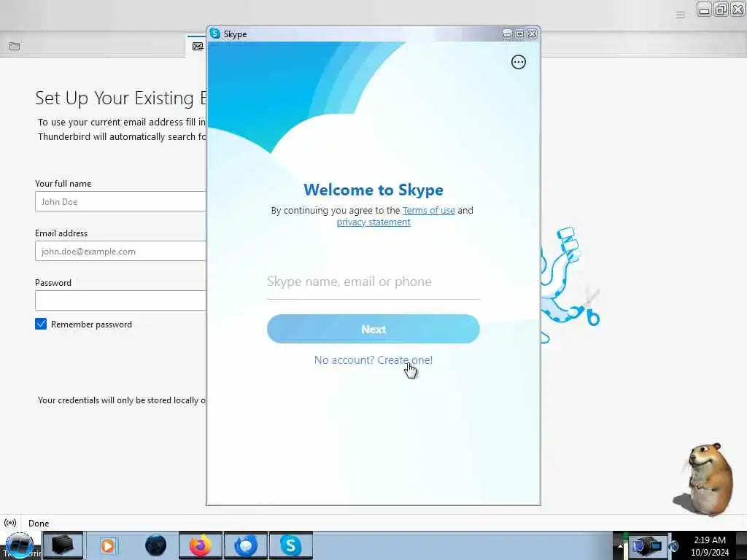This screenshot has width=747, height=560.
Task: Open the Terms of use link
Action: [428, 211]
